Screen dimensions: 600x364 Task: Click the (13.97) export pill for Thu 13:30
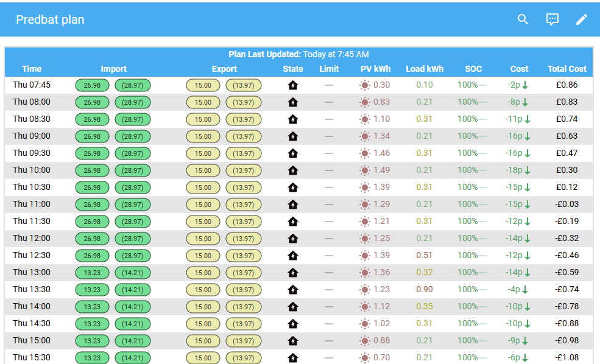point(244,290)
